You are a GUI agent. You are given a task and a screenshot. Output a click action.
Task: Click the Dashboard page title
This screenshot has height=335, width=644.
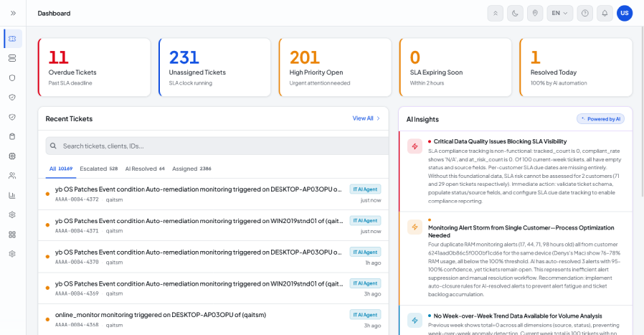pyautogui.click(x=54, y=13)
